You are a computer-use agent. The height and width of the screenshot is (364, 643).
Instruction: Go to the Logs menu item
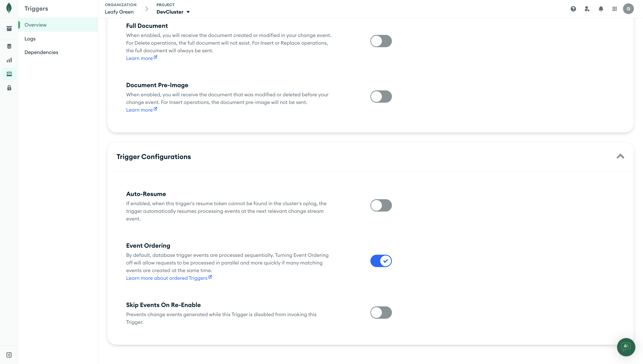pyautogui.click(x=30, y=39)
